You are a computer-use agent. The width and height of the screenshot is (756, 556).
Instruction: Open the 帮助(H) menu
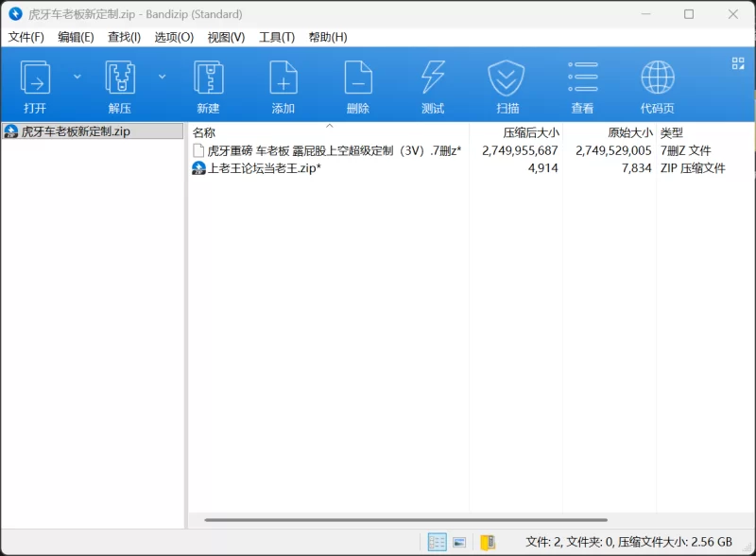[x=328, y=37]
